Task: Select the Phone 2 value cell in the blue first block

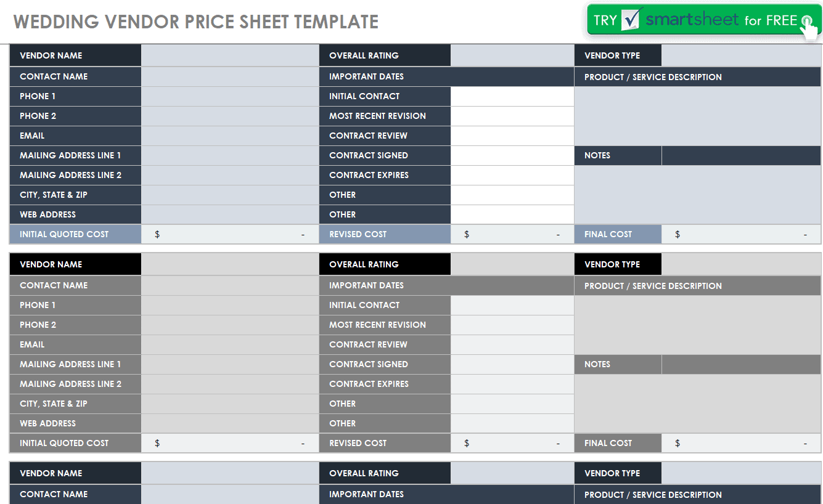Action: [x=230, y=116]
